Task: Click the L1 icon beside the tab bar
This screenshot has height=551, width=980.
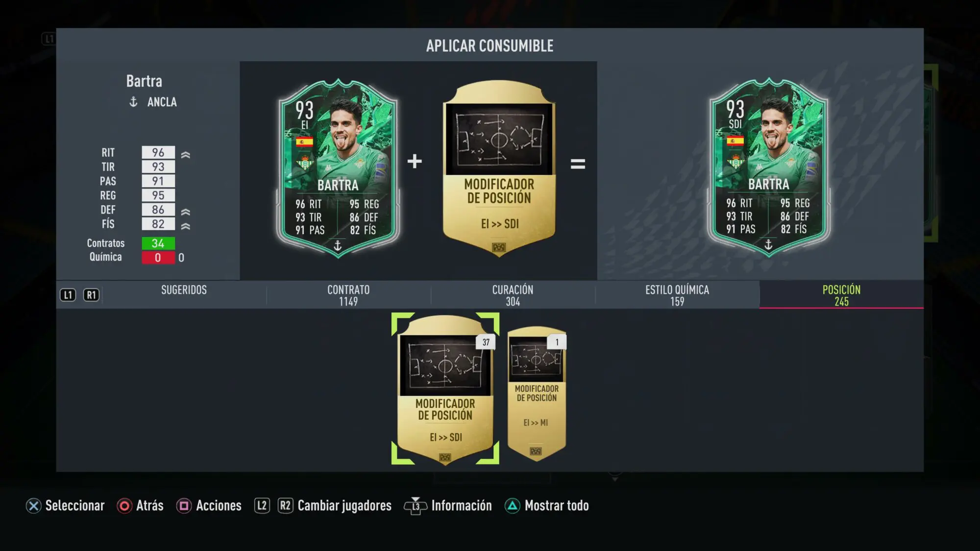Action: (x=68, y=295)
